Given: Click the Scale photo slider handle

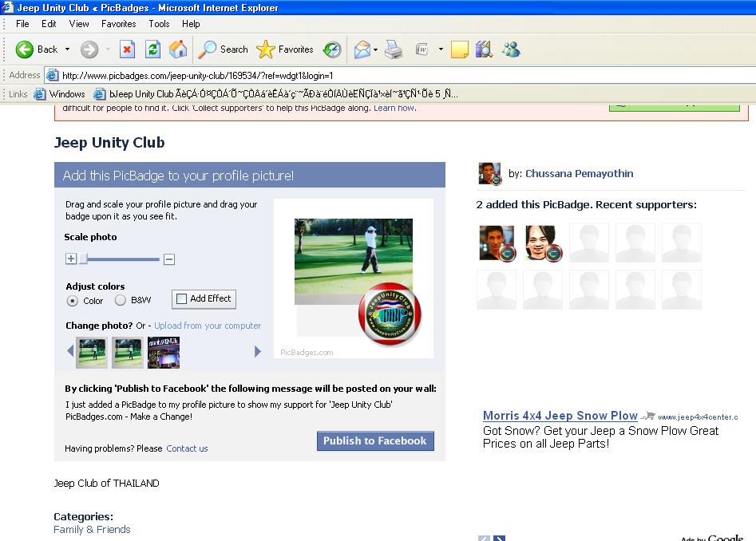Looking at the screenshot, I should 83,259.
